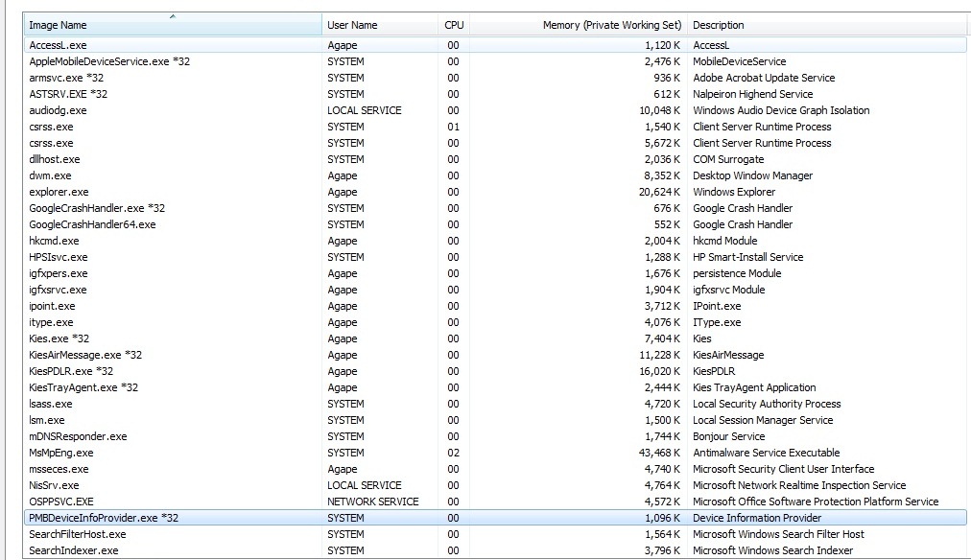This screenshot has height=560, width=971.
Task: Select KiesAirMessage.exe *32 process
Action: [495, 355]
